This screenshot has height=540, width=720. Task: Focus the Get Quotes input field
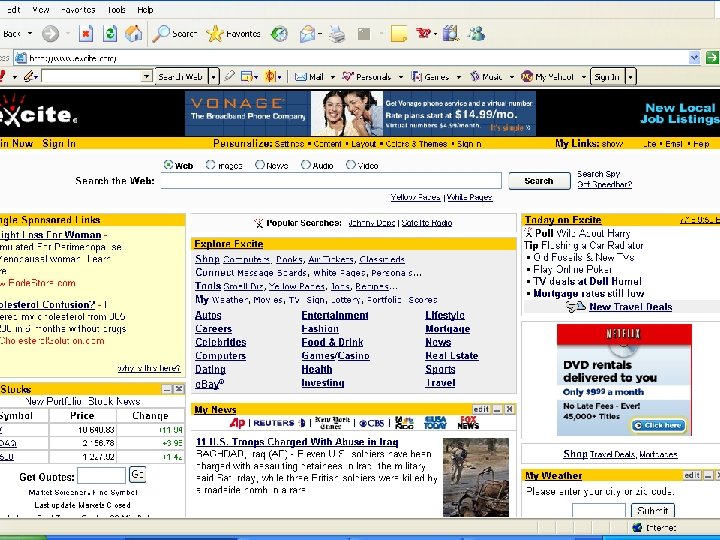pos(101,476)
